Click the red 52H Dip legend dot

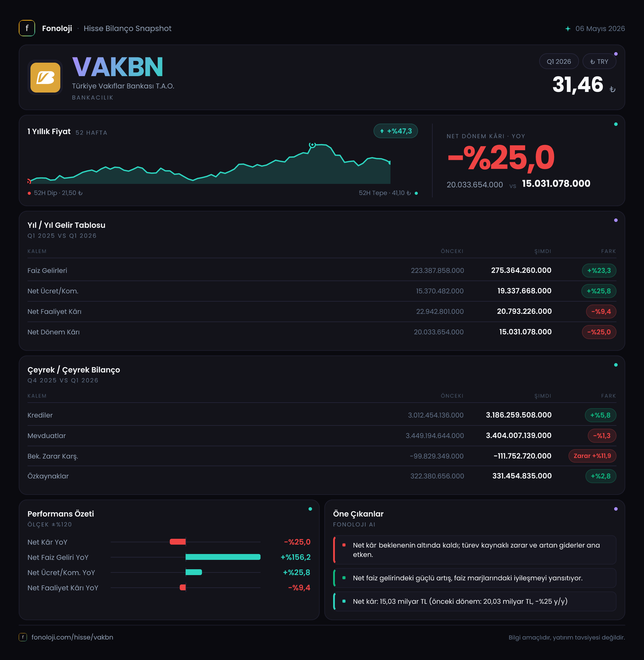click(x=30, y=193)
